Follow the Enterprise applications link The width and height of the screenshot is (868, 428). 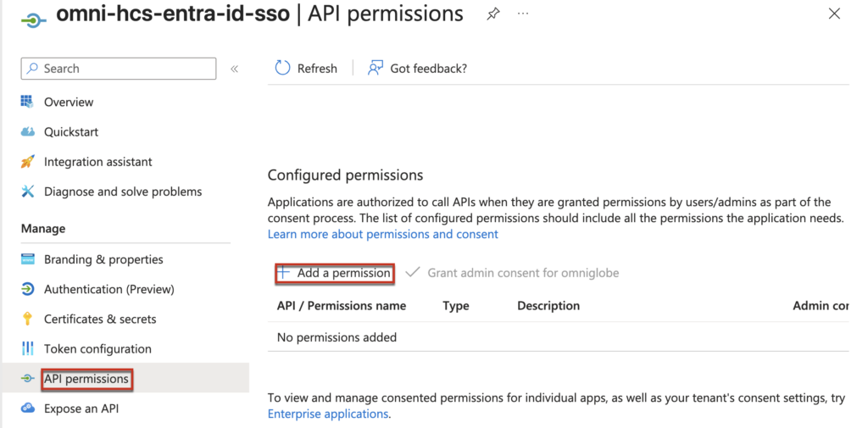pos(328,414)
